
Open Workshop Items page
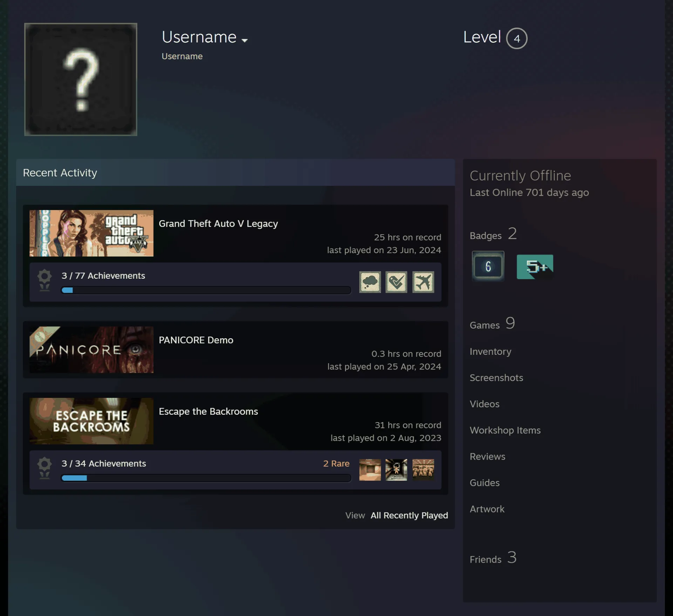coord(505,430)
